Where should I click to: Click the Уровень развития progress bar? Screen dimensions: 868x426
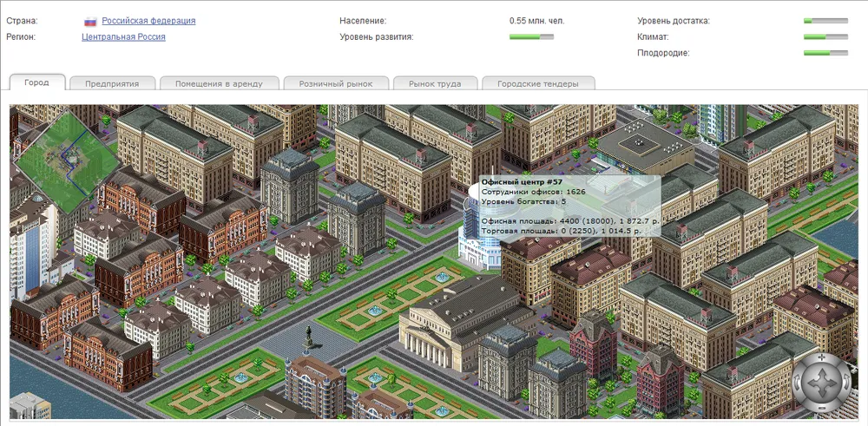(x=531, y=37)
